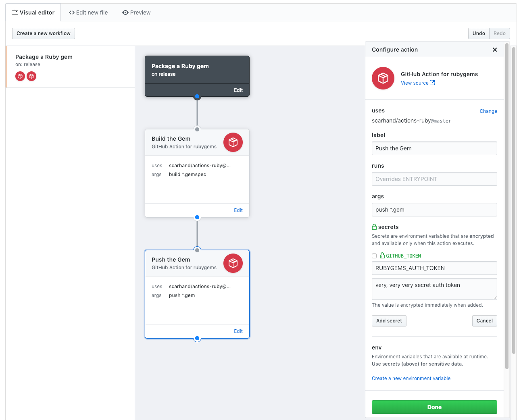Image resolution: width=521 pixels, height=420 pixels.
Task: Click the large rubygems logo in Configure action panel
Action: pos(383,78)
